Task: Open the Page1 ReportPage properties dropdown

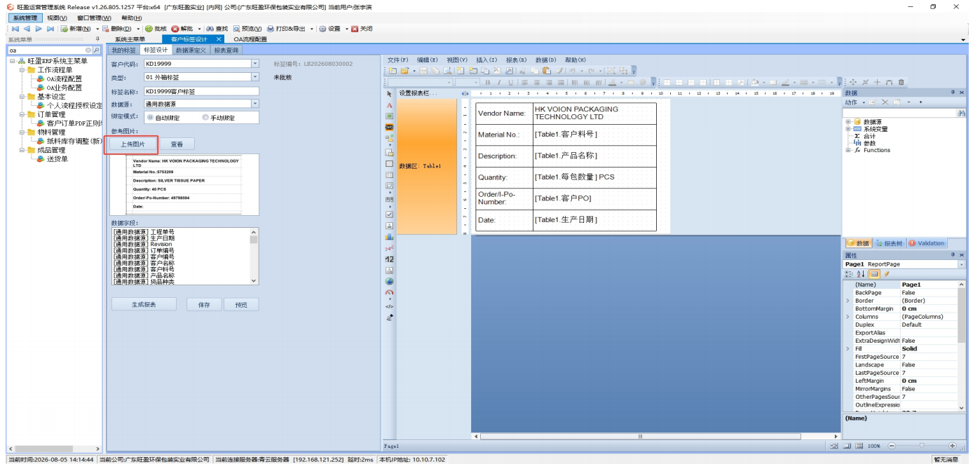Action: (961, 264)
